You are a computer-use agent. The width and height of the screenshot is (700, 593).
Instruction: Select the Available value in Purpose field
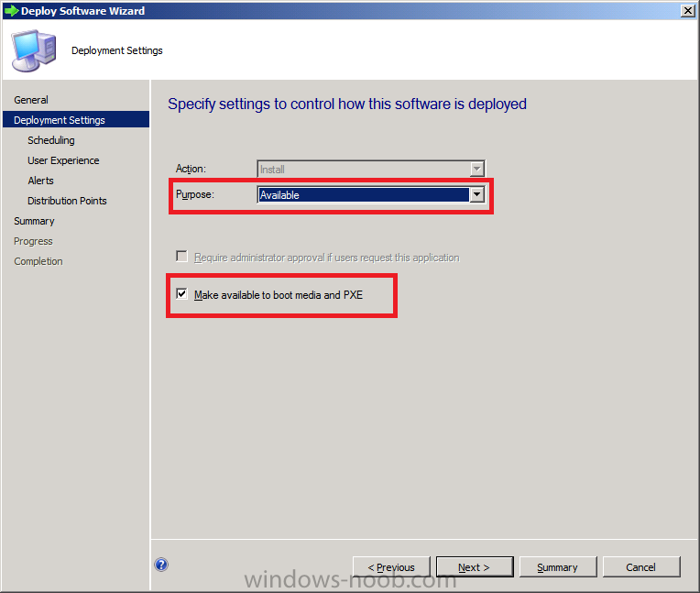364,194
